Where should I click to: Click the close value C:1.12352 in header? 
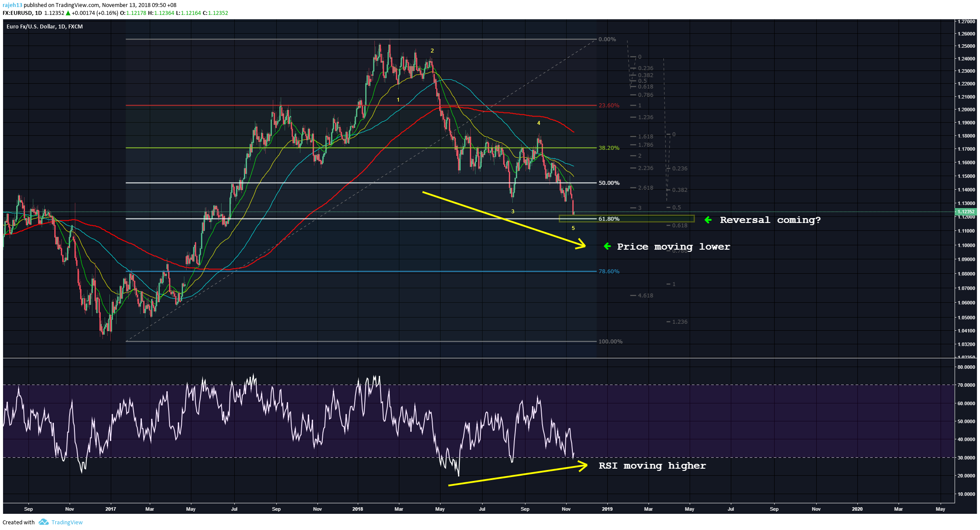pyautogui.click(x=215, y=13)
